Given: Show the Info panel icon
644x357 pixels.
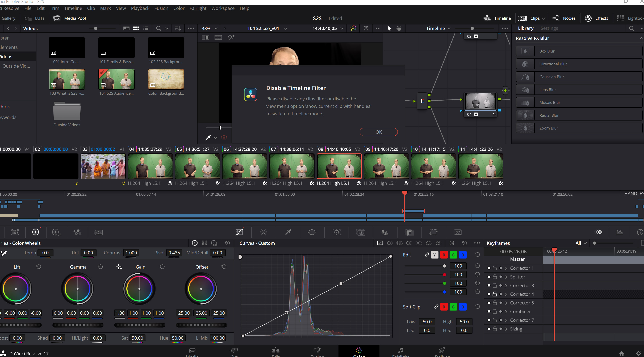Looking at the screenshot, I should (x=640, y=232).
